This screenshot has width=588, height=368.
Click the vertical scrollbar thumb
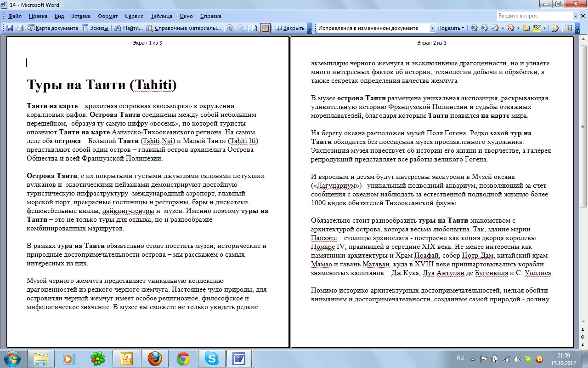click(583, 126)
